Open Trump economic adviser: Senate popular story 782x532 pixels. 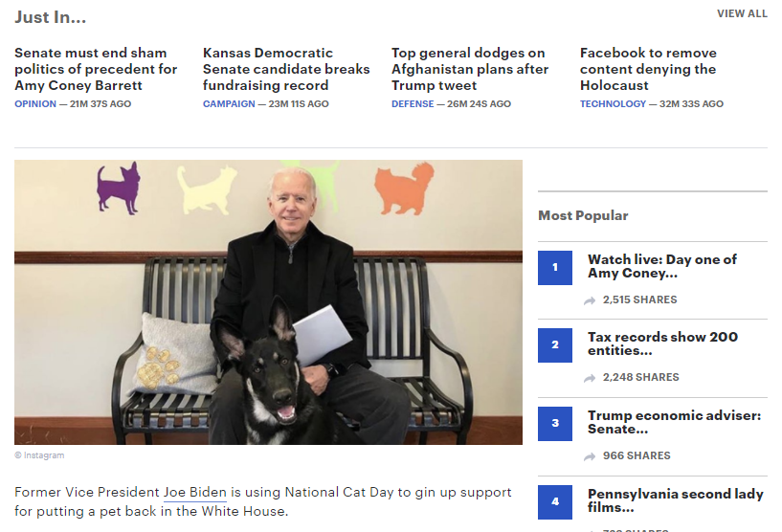tap(674, 422)
